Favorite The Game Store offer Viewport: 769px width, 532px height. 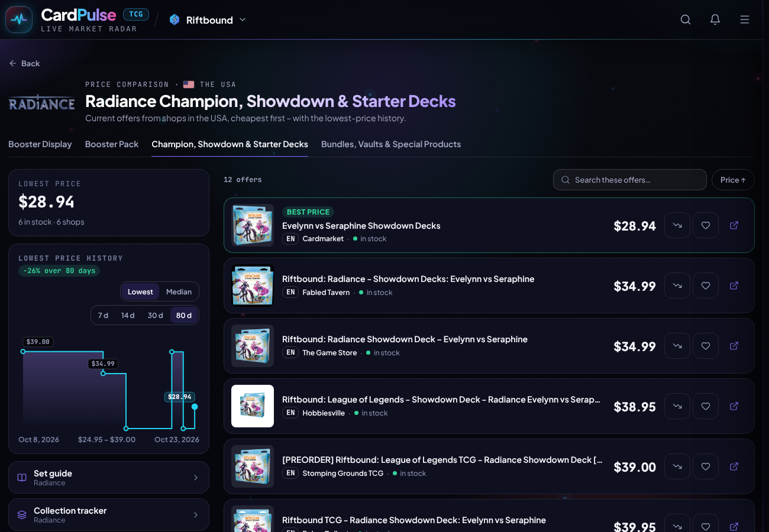[x=706, y=346]
